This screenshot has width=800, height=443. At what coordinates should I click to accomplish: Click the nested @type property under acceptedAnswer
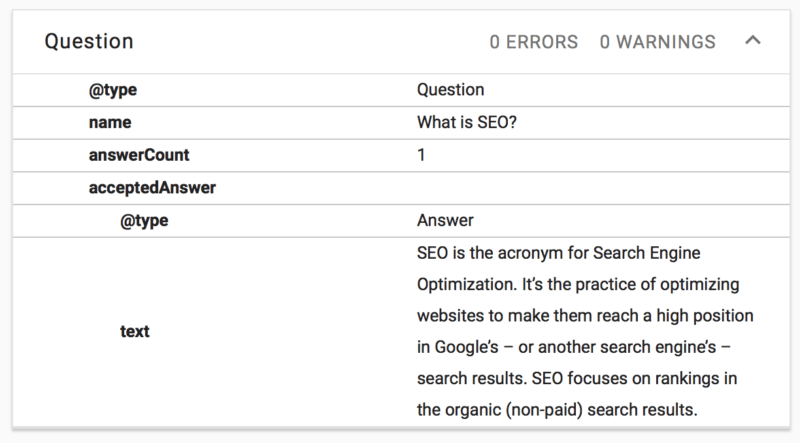[x=144, y=220]
